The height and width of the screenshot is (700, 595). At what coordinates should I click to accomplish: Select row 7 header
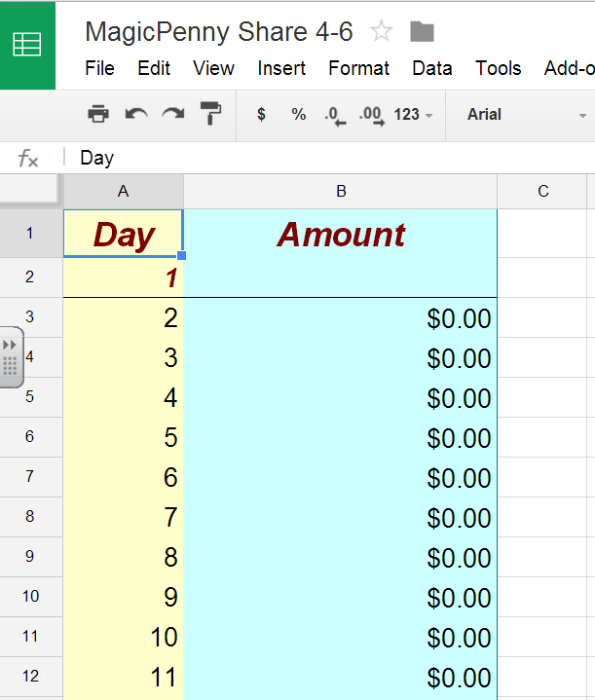coord(30,477)
